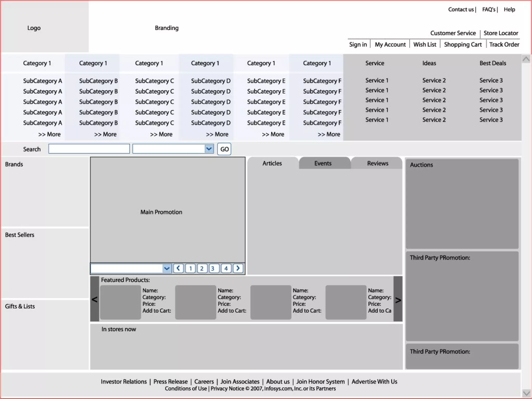Open the Shopping Cart link

[463, 45]
